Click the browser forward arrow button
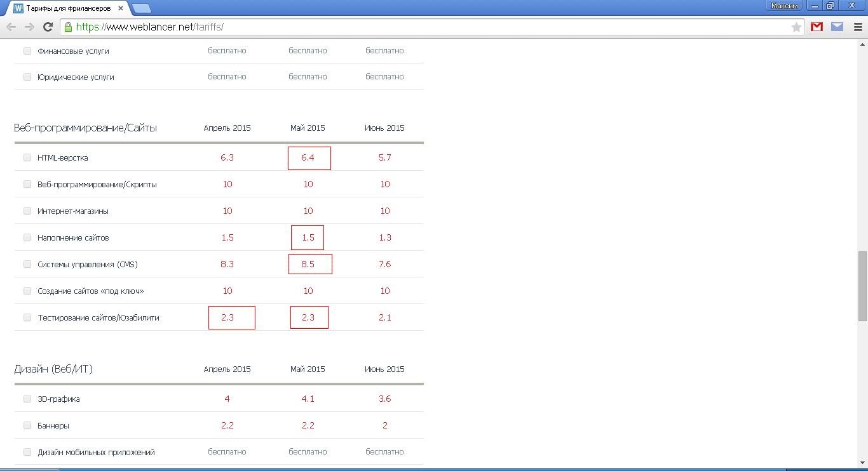Image resolution: width=868 pixels, height=471 pixels. click(x=29, y=27)
